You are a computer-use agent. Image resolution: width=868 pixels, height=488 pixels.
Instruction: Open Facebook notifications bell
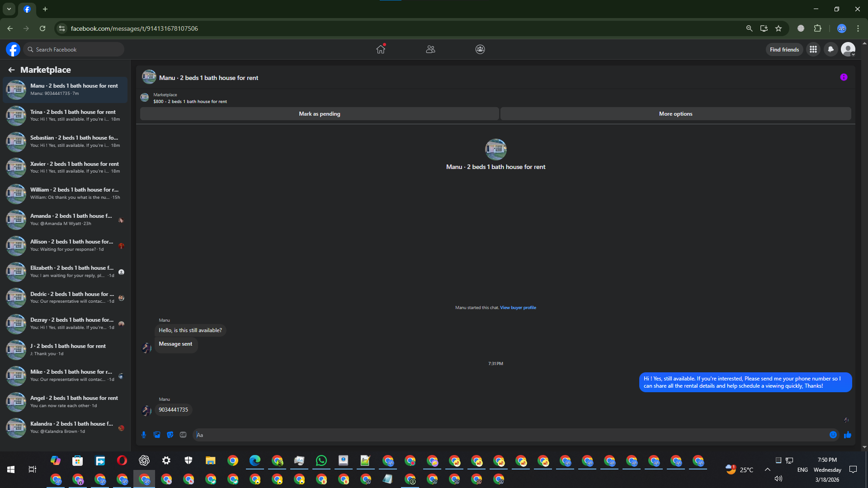(x=830, y=49)
